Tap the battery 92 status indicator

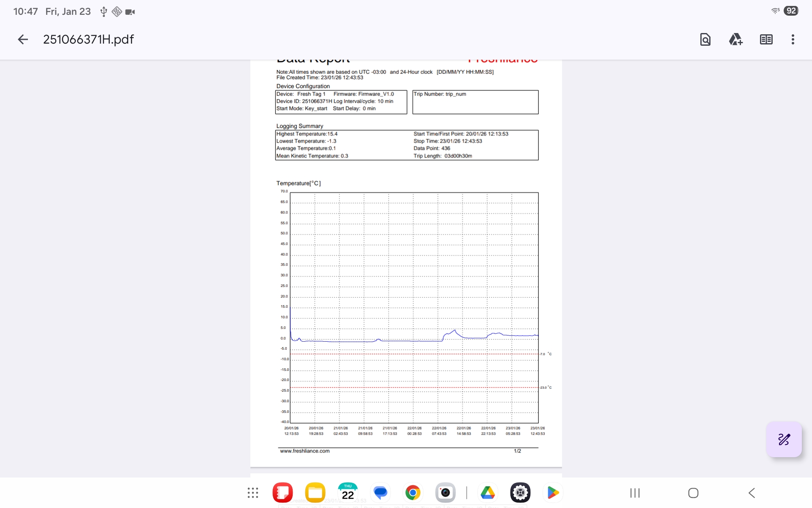coord(790,11)
